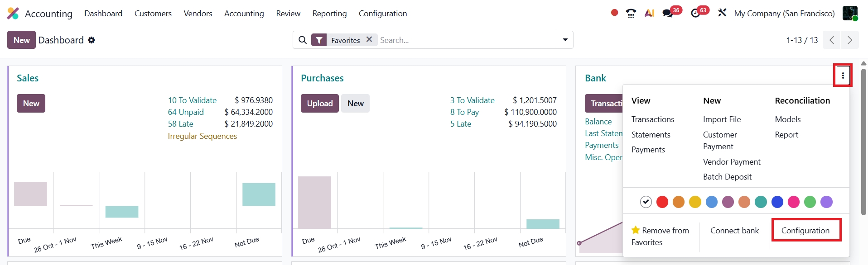
Task: Open the Dashboard gear settings icon
Action: [x=92, y=40]
